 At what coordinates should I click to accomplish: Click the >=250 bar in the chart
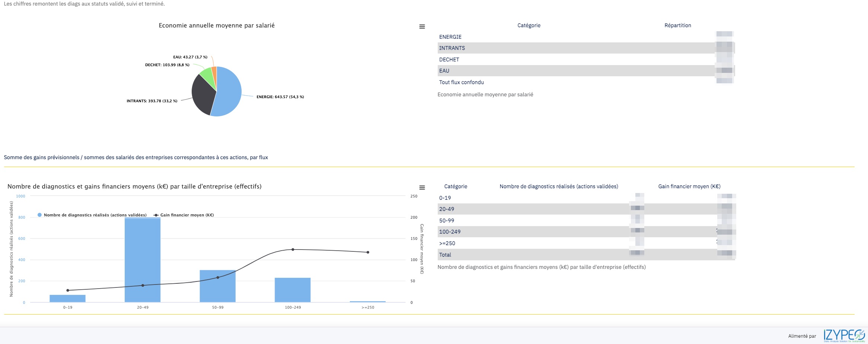(x=368, y=302)
